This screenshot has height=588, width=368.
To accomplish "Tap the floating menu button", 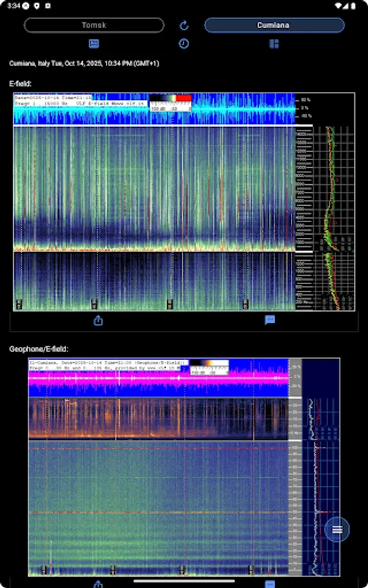I will pyautogui.click(x=337, y=529).
